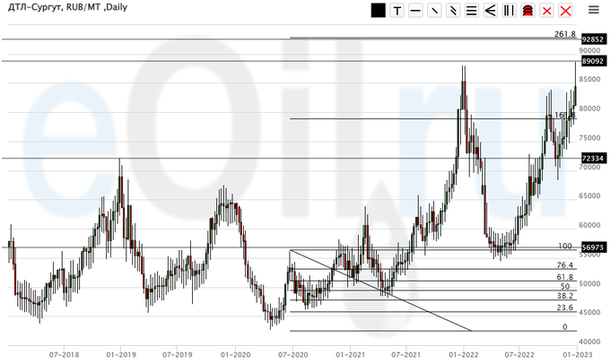Select the horizontal parallel lines tool
The height and width of the screenshot is (364, 610).
[472, 11]
